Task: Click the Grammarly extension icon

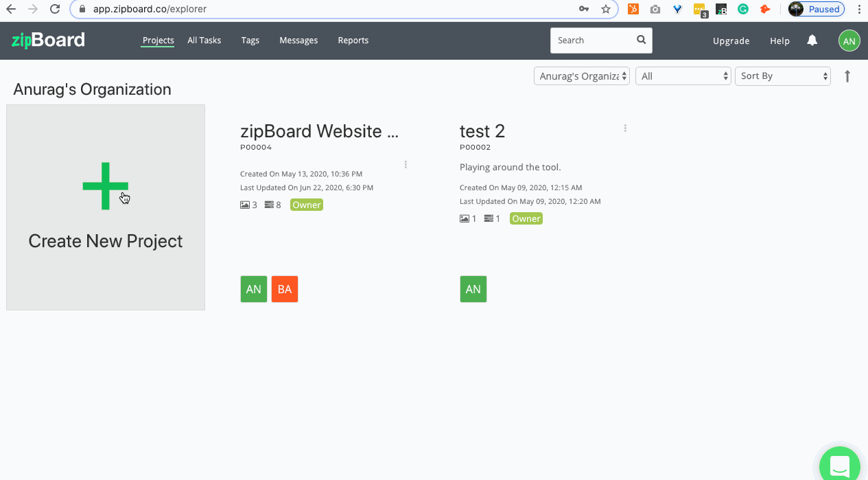Action: pos(743,10)
